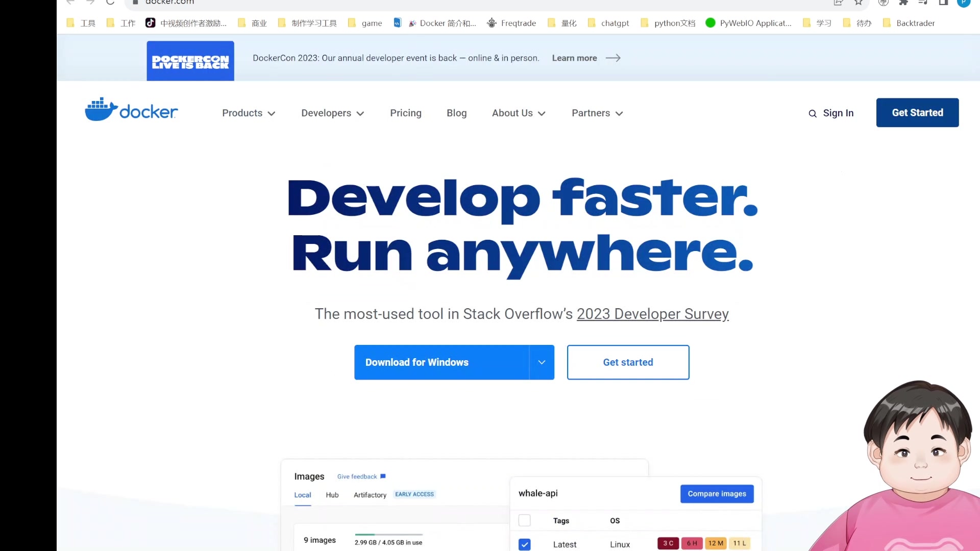Click the outlined Get started button
Viewport: 980px width, 551px height.
628,362
